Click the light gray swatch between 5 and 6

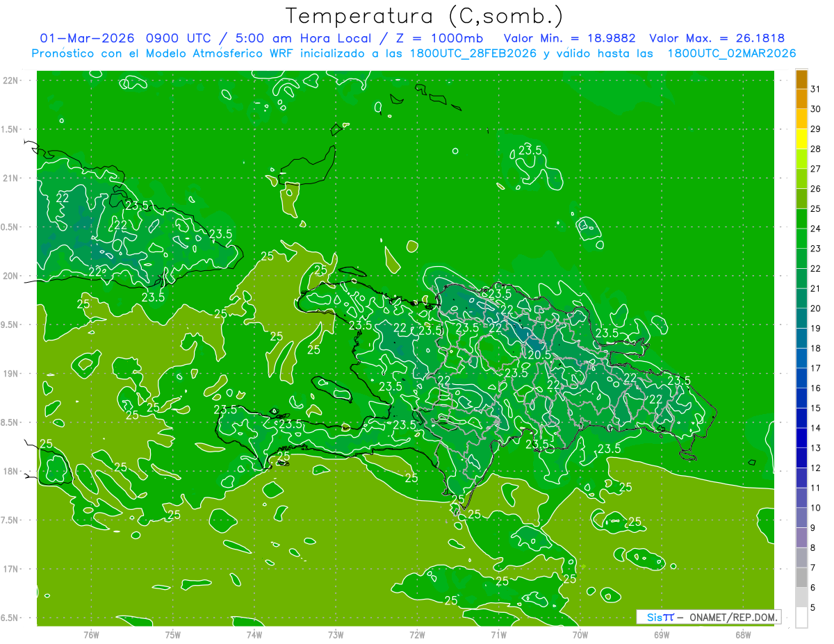801,598
